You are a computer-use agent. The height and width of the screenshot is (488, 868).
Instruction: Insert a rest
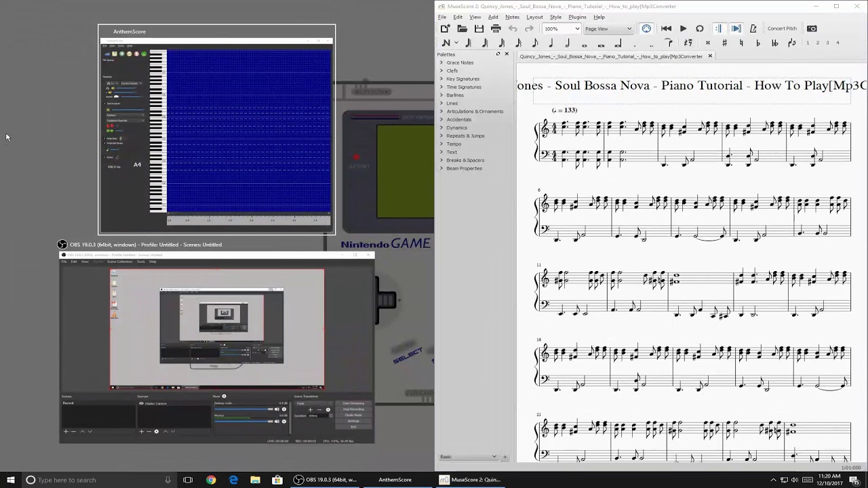(688, 43)
